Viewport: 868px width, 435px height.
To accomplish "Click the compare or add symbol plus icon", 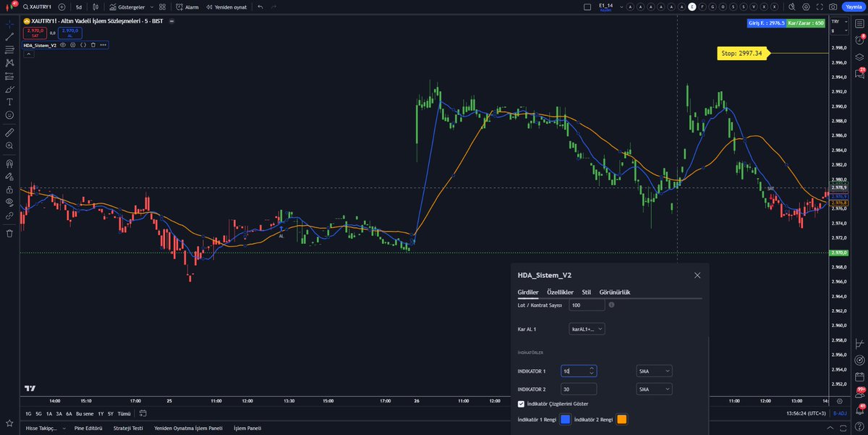I will (61, 7).
